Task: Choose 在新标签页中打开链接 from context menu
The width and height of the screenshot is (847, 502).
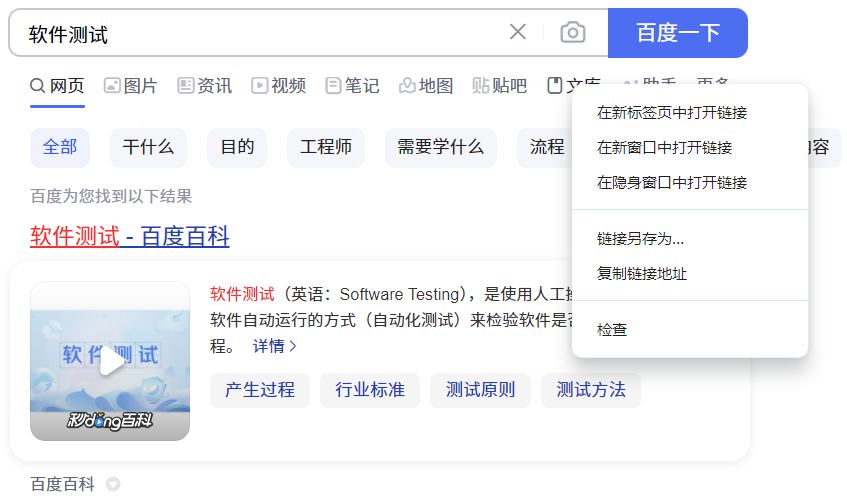Action: click(690, 112)
